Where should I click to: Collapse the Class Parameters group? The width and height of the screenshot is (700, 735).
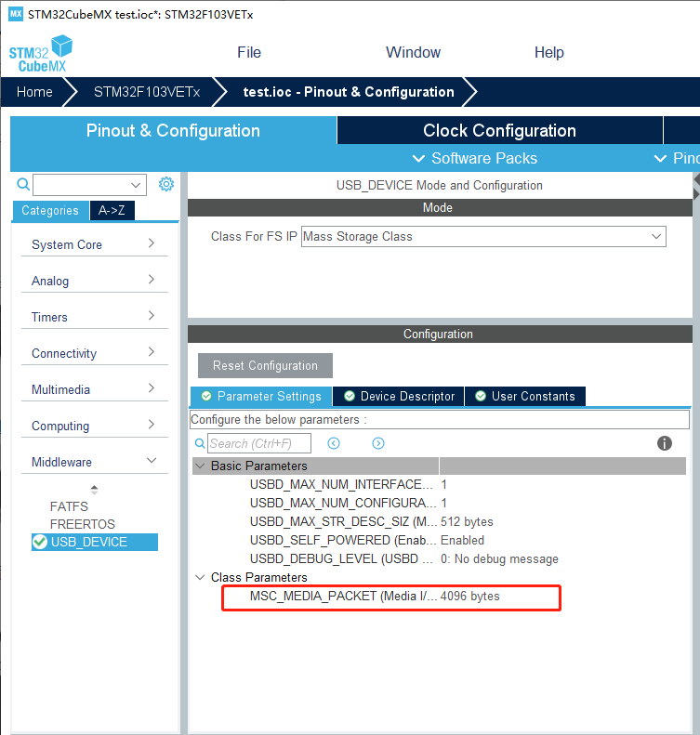[x=200, y=577]
